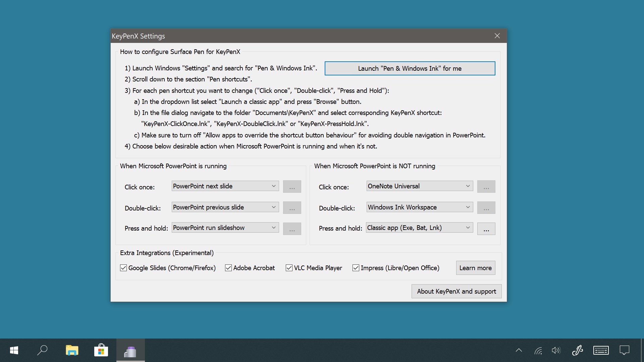
Task: Browse file for Classic app press-and-hold
Action: click(486, 229)
